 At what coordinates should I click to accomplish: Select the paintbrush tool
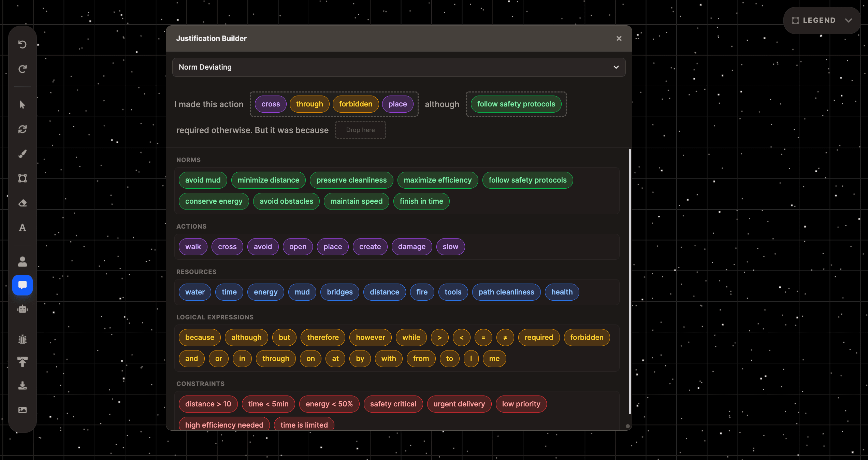[x=23, y=154]
